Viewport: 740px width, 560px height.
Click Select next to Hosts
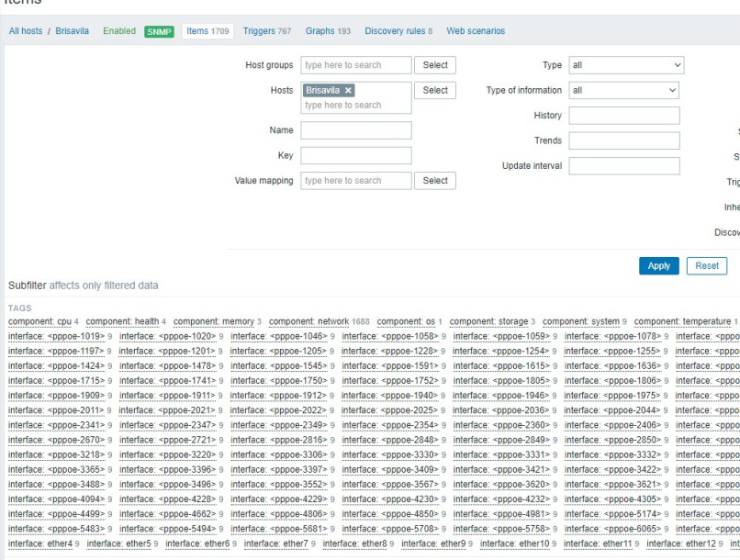coord(436,90)
